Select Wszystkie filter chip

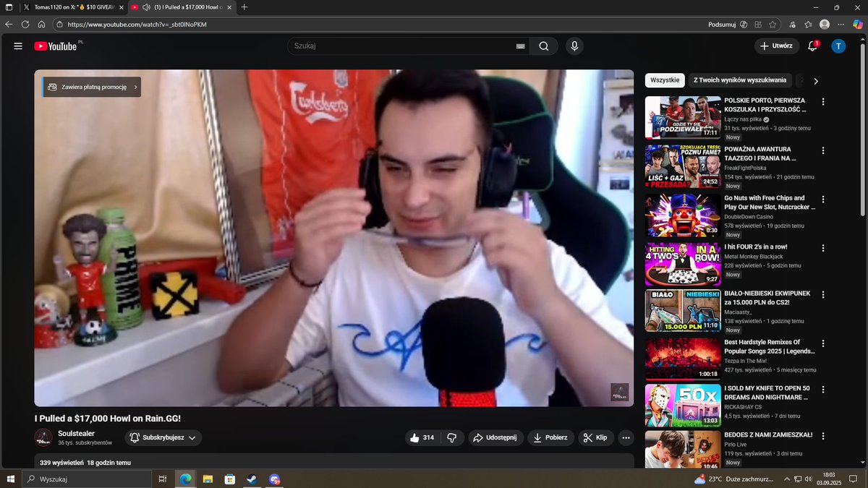tap(665, 80)
